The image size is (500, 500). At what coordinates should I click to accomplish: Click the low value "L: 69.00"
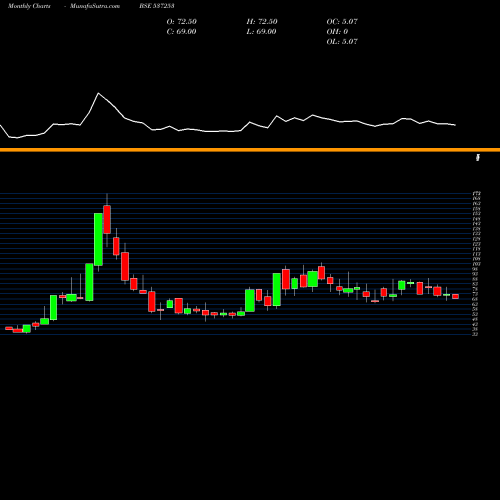point(261,31)
